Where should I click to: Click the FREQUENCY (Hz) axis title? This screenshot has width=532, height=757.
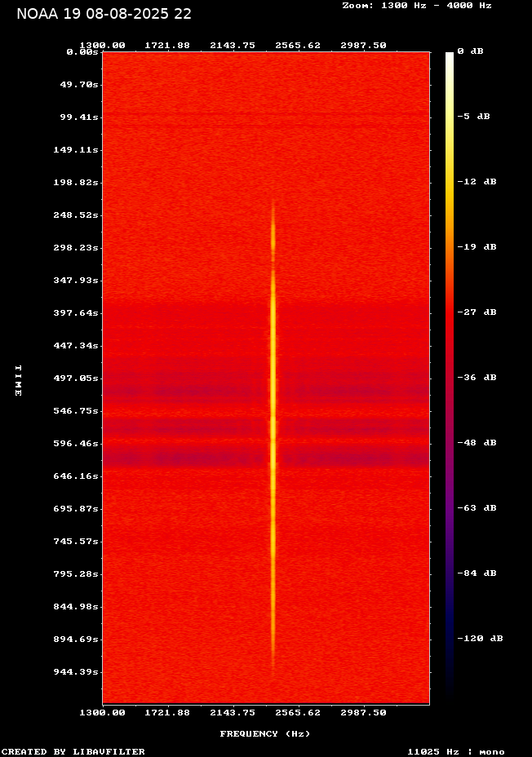pyautogui.click(x=265, y=733)
